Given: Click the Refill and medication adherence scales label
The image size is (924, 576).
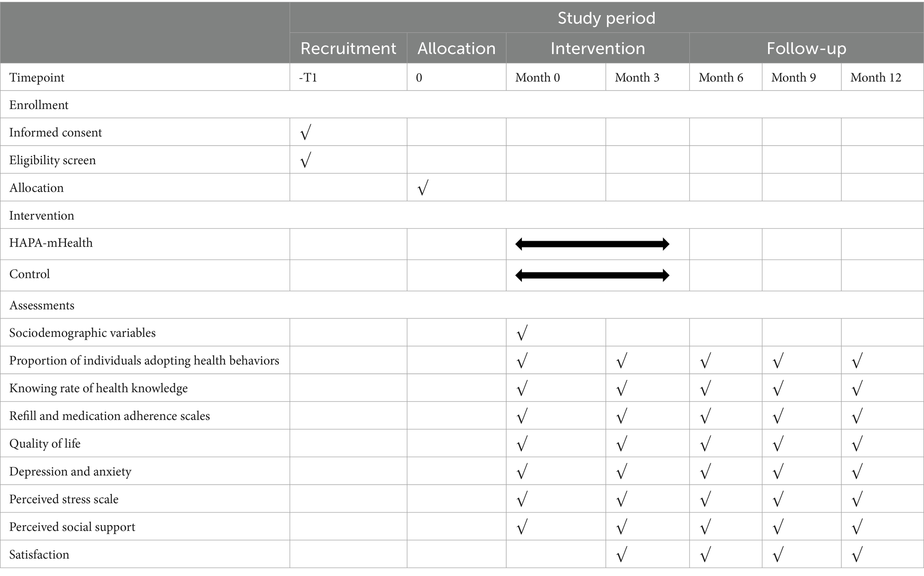Looking at the screenshot, I should click(x=109, y=416).
